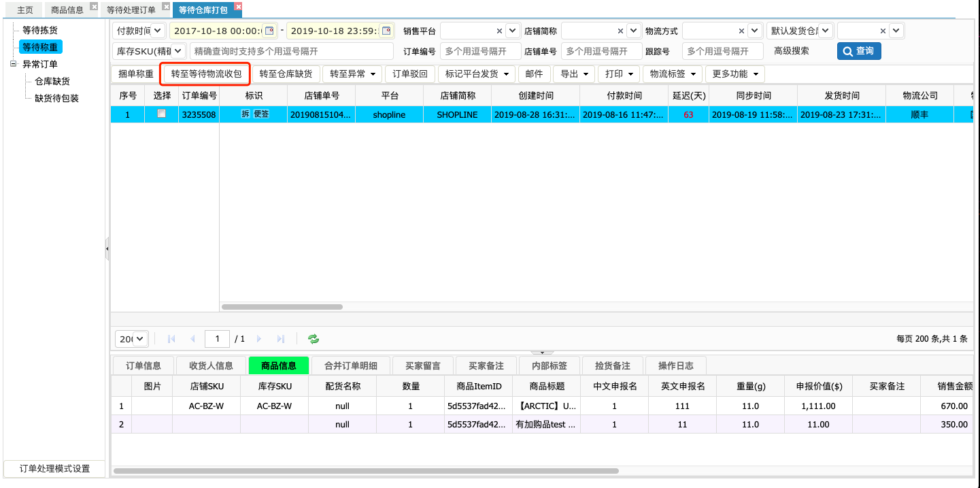Image resolution: width=980 pixels, height=488 pixels.
Task: Refresh the order list with green icon
Action: pos(314,338)
